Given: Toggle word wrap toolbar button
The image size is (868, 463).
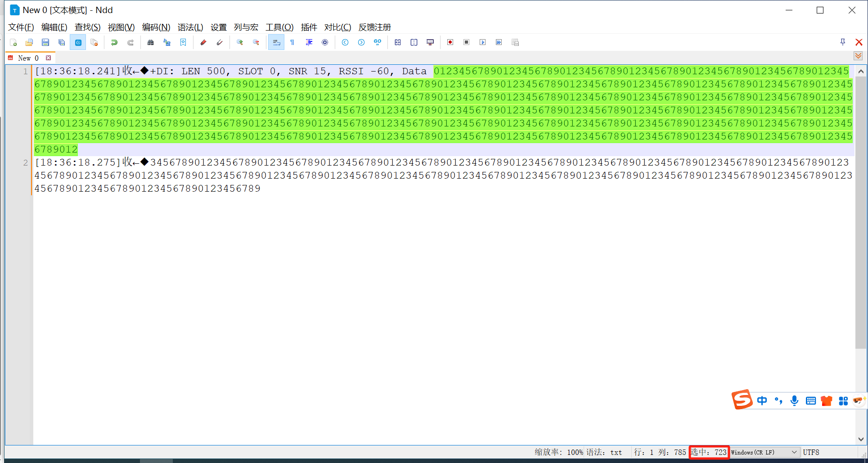Looking at the screenshot, I should coord(276,42).
